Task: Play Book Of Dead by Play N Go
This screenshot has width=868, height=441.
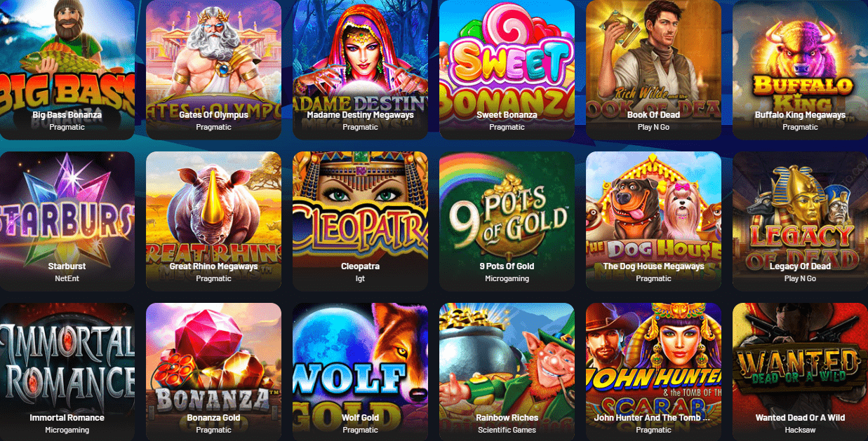Action: click(653, 69)
